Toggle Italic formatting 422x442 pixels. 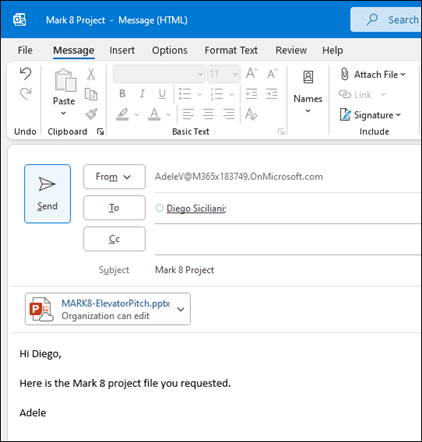142,94
